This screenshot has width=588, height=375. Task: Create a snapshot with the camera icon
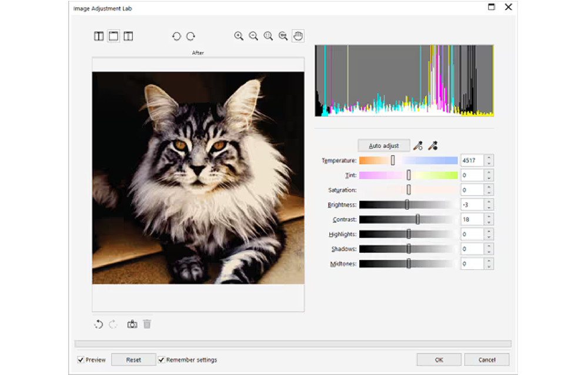click(x=132, y=324)
